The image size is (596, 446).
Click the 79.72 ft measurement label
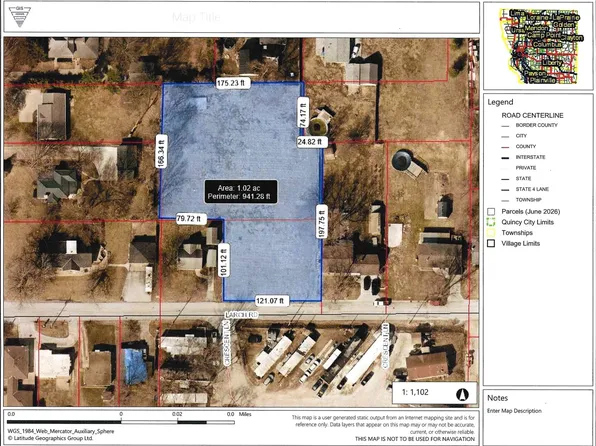[x=191, y=219]
